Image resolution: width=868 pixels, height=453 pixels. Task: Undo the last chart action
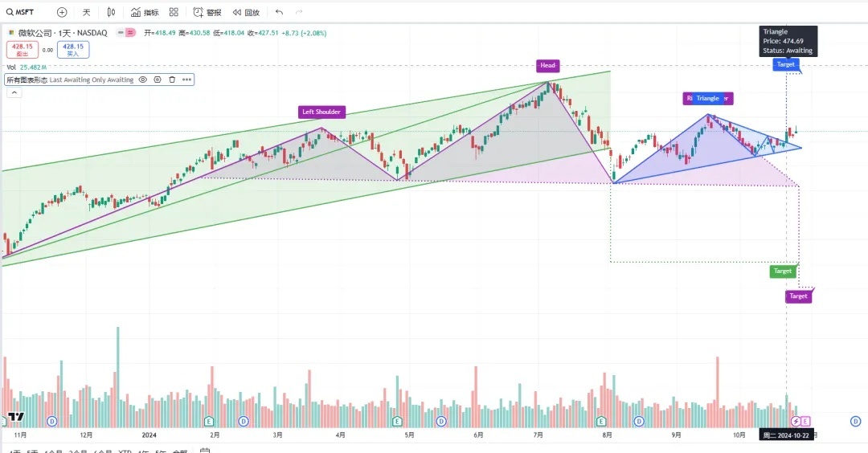click(279, 12)
